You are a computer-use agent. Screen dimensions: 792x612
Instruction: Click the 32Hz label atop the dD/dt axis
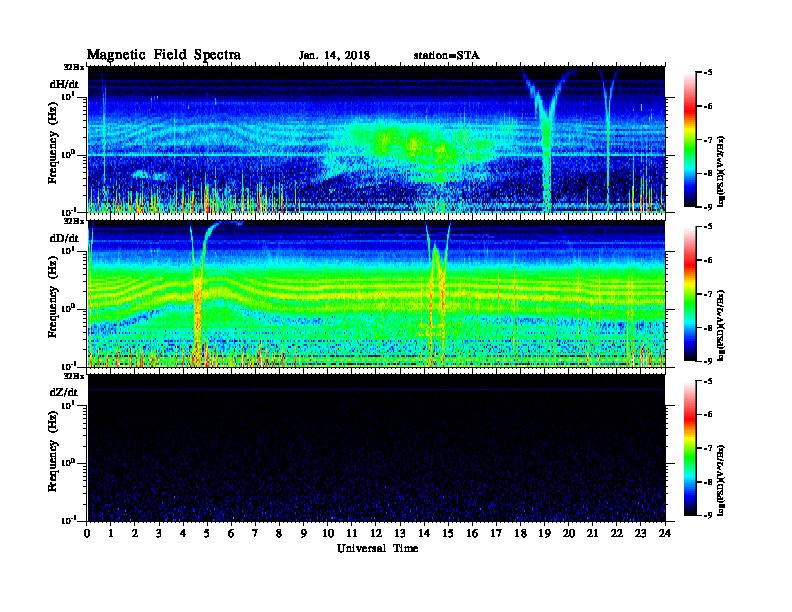[x=73, y=221]
